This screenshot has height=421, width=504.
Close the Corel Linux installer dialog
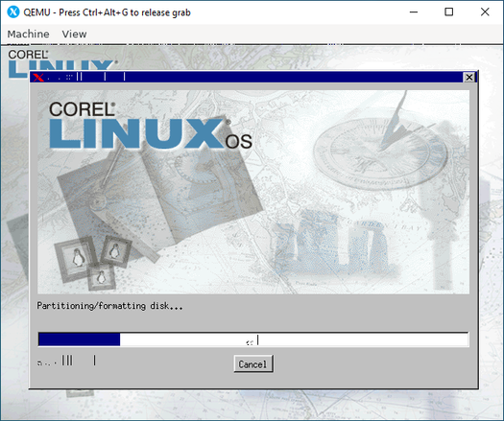469,77
